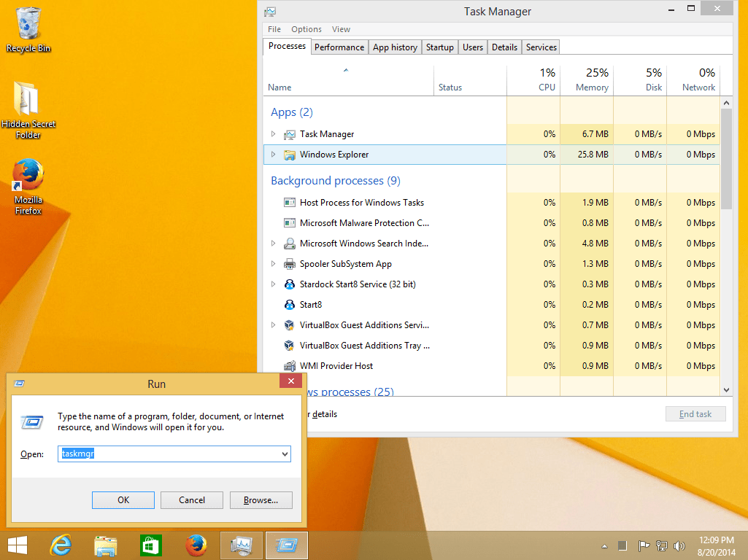Image resolution: width=748 pixels, height=560 pixels.
Task: Click Stardock Start8 Service icon
Action: pos(289,284)
